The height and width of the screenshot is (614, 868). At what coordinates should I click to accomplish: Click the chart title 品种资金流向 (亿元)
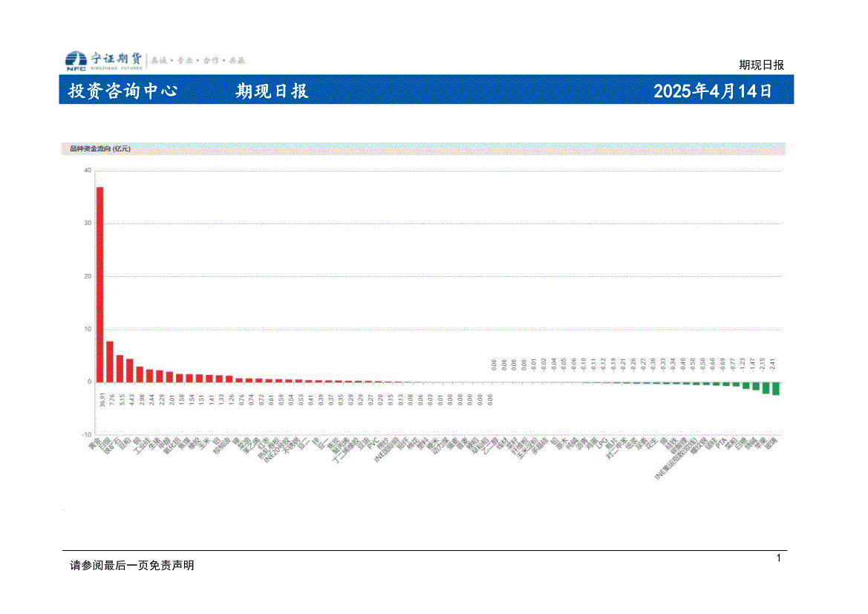100,148
